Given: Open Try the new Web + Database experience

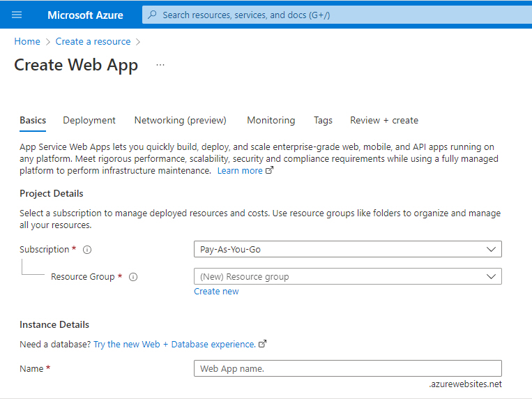Looking at the screenshot, I should [x=174, y=345].
